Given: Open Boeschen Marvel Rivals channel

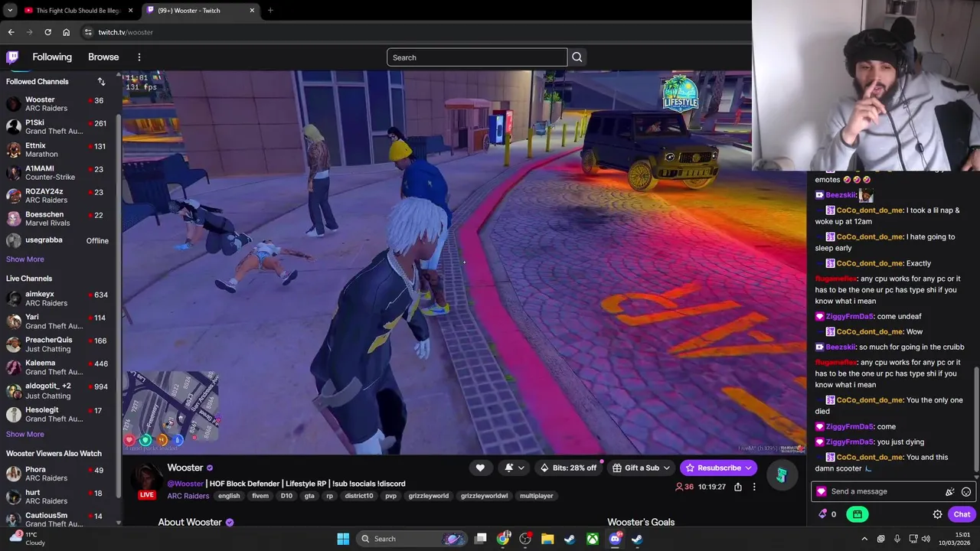Looking at the screenshot, I should pyautogui.click(x=58, y=219).
